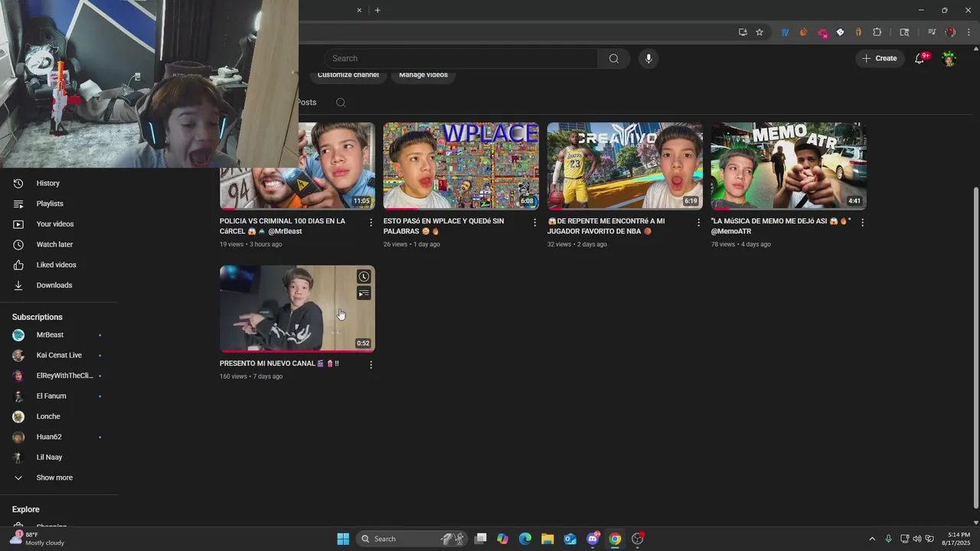Image resolution: width=980 pixels, height=551 pixels.
Task: Open File Explorer from the taskbar
Action: coord(547,539)
